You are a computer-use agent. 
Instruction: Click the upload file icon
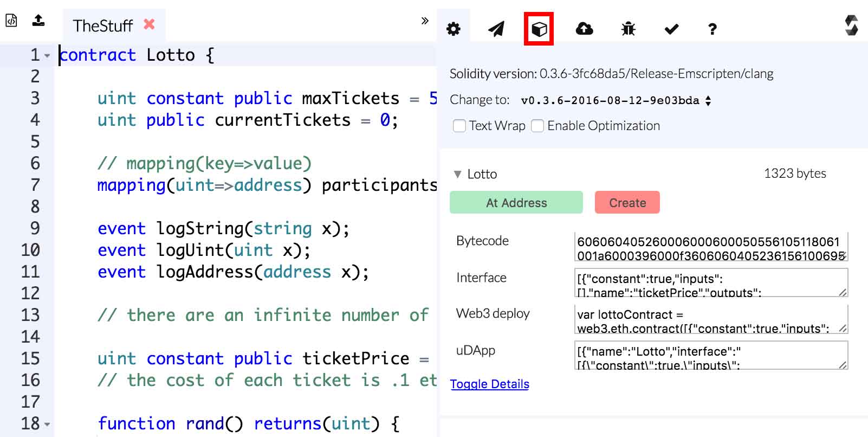[38, 21]
